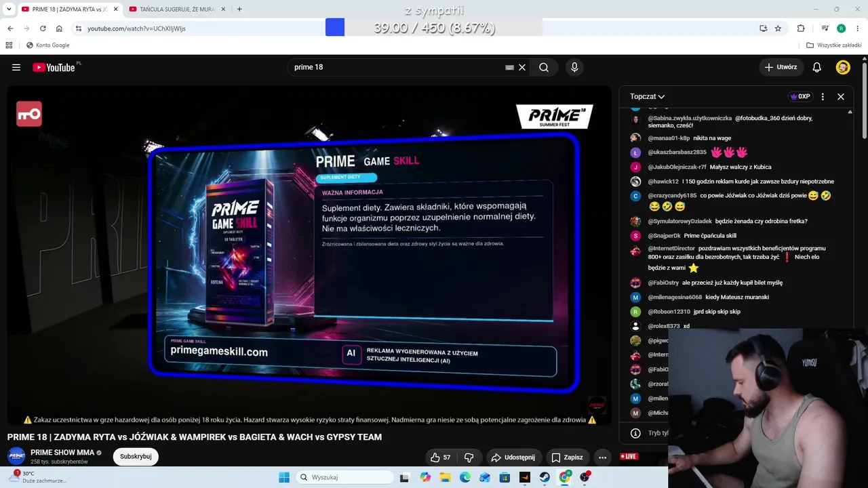Bookmark this page with the star
The height and width of the screenshot is (488, 868).
click(x=778, y=28)
